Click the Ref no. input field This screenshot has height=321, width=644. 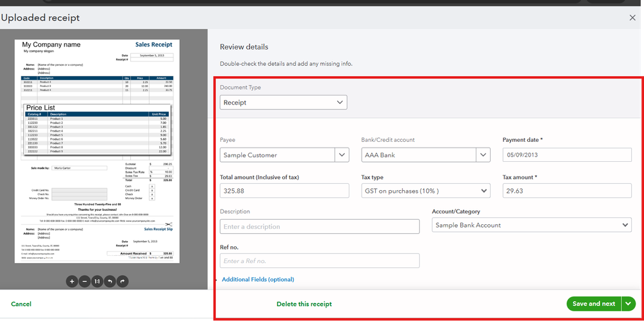click(320, 260)
